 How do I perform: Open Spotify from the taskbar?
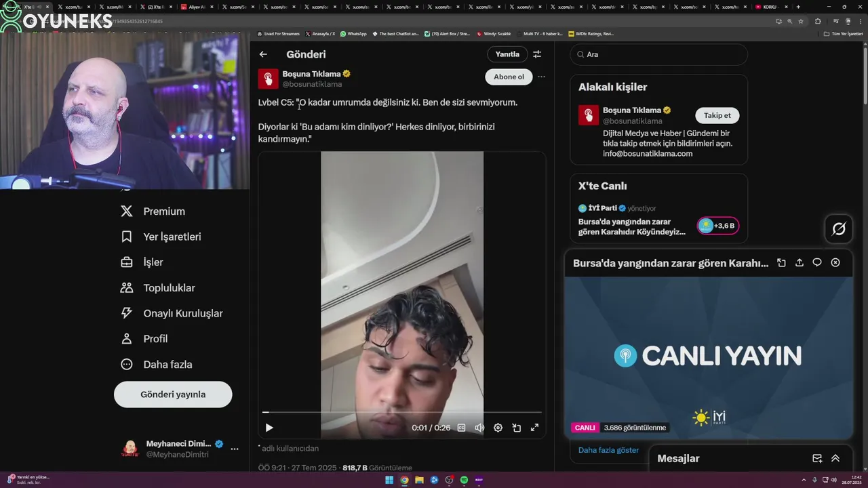tap(464, 480)
